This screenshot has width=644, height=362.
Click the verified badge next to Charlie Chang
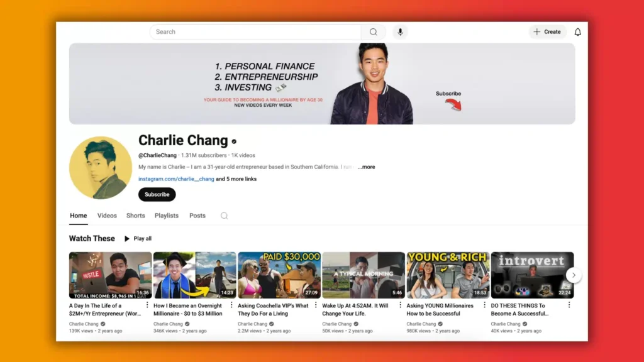click(x=234, y=141)
